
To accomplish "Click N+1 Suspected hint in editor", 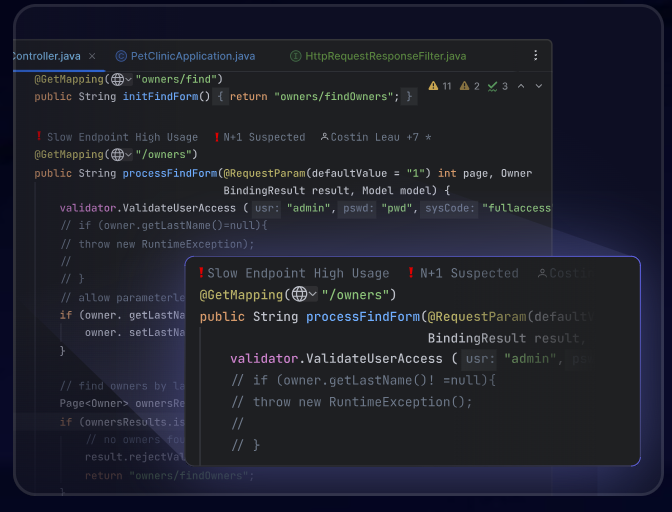I will (x=260, y=137).
